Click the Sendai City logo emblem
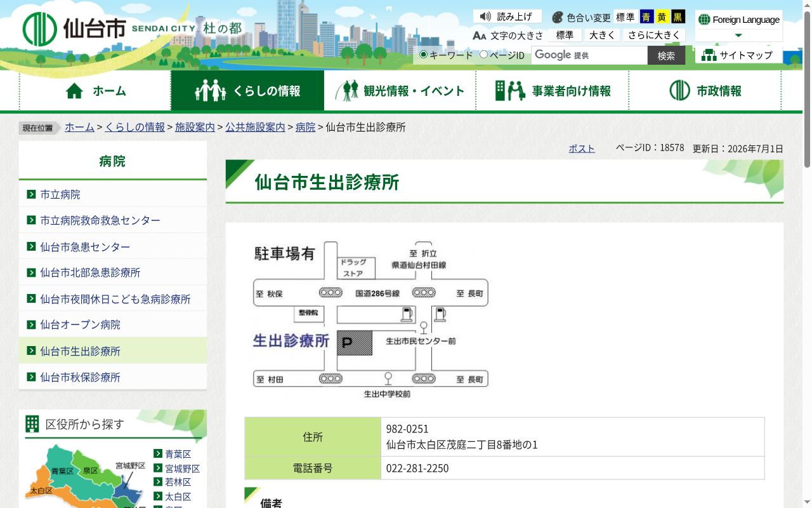 click(x=39, y=29)
